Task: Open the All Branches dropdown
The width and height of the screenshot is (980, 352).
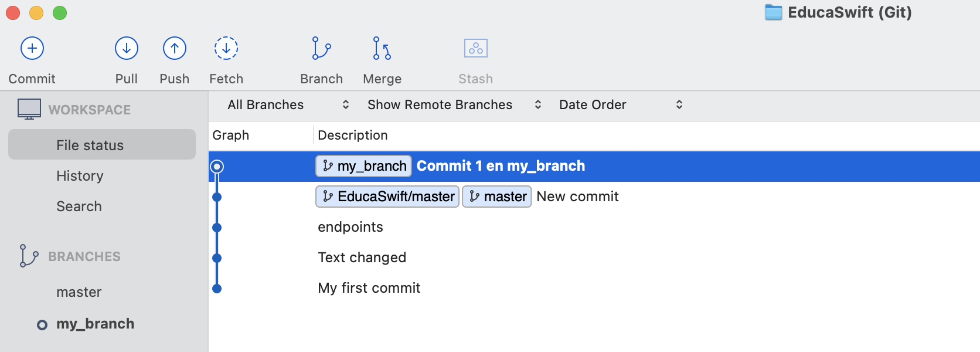Action: (288, 105)
